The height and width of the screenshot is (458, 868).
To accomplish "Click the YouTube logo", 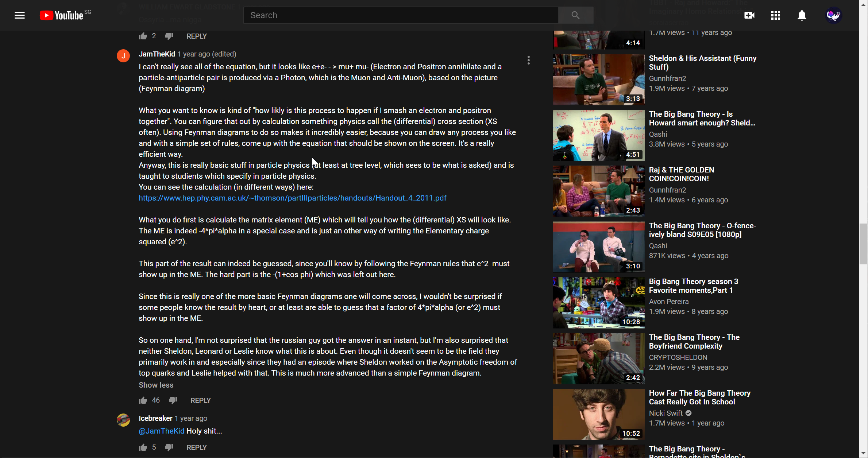I will [62, 15].
